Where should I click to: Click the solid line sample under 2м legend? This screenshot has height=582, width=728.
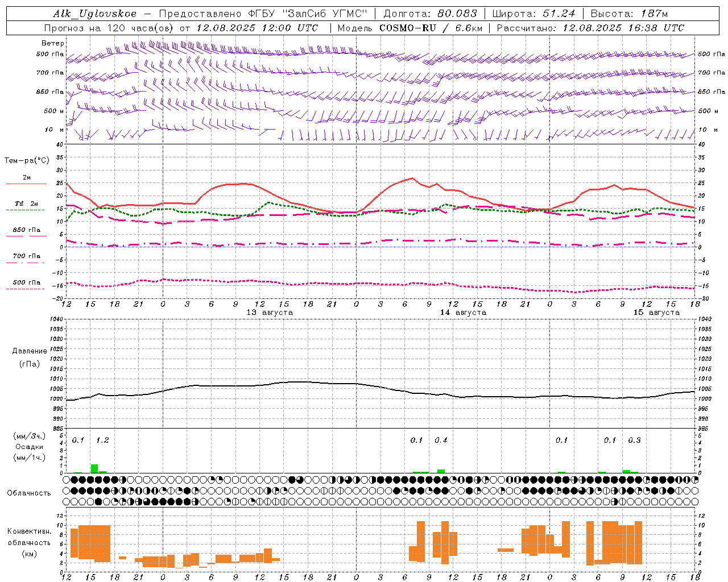pyautogui.click(x=26, y=184)
